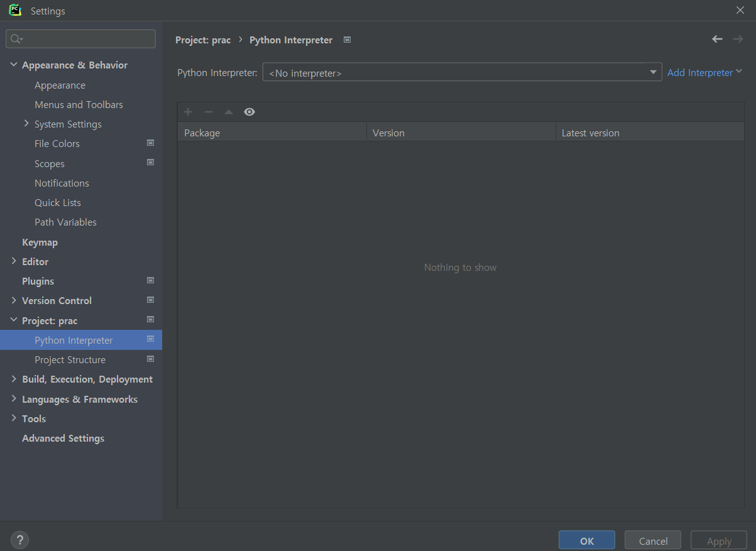Click the PyCharm logo in title bar
Image resolution: width=756 pixels, height=551 pixels.
coord(15,10)
